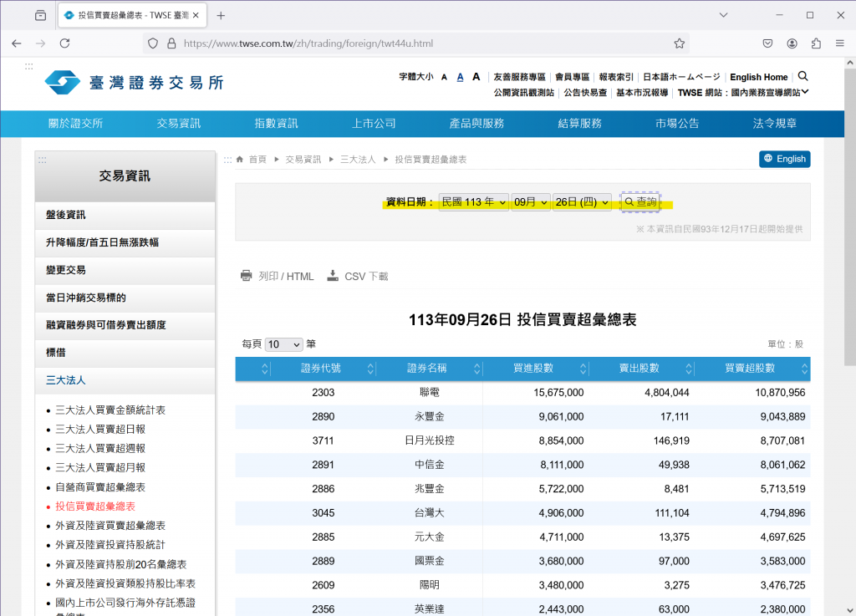Open the 26日 (四) day dropdown
Screen dimensions: 856x616
pyautogui.click(x=582, y=202)
